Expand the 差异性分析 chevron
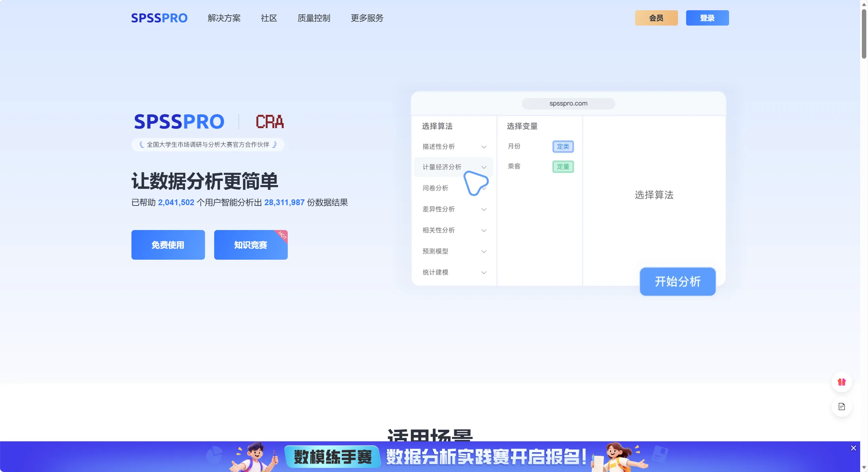Viewport: 868px width, 472px height. click(484, 210)
